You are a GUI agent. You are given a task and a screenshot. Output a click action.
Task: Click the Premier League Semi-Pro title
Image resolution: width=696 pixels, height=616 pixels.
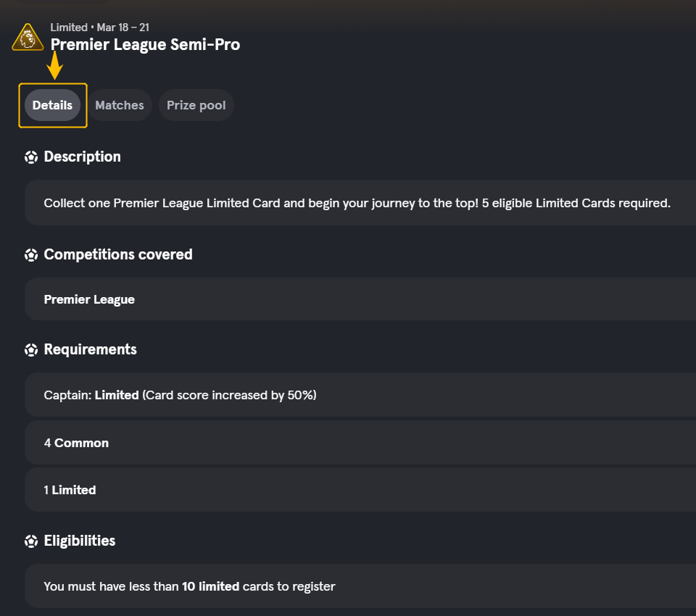pos(145,44)
